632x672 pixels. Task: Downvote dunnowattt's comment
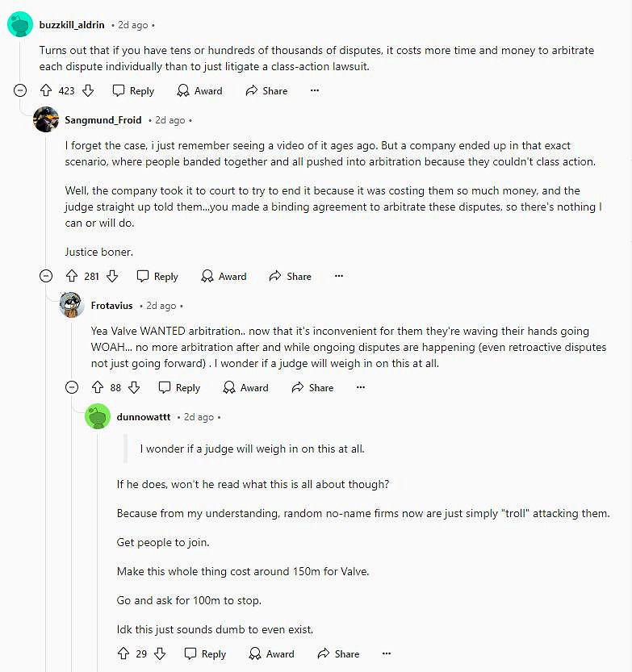tap(160, 654)
